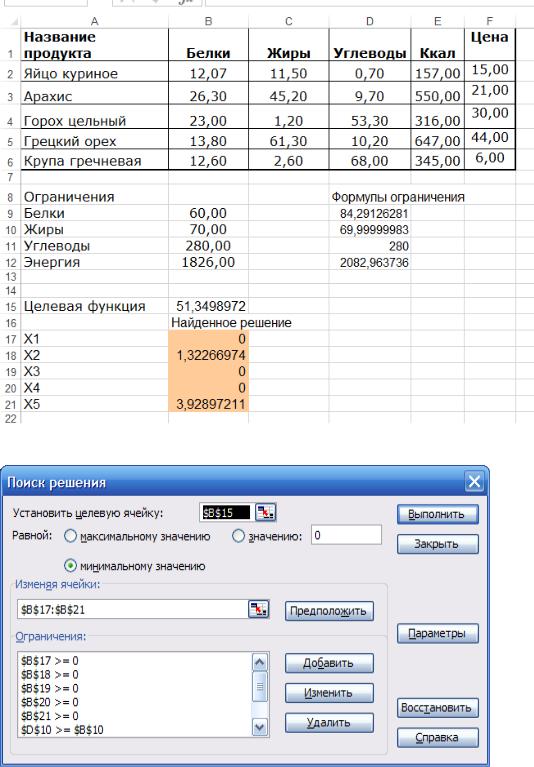
Task: Click Углеводы limit value 280,00
Action: (x=208, y=246)
